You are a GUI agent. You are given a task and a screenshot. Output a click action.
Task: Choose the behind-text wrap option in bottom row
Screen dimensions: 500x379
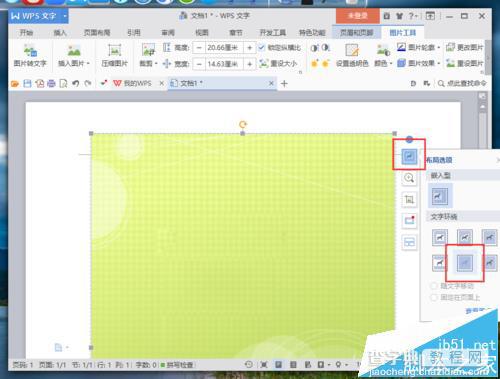465,263
